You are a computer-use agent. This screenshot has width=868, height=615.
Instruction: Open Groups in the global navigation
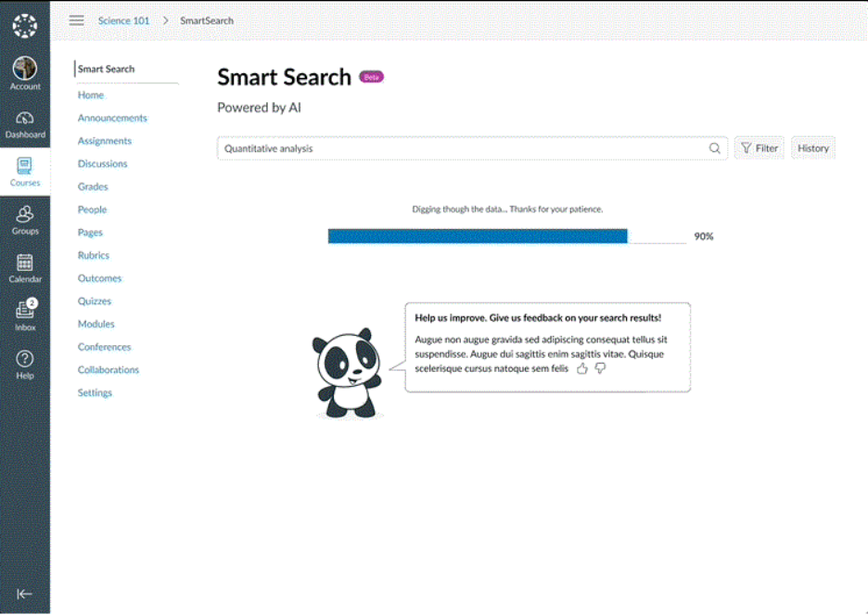pos(25,220)
